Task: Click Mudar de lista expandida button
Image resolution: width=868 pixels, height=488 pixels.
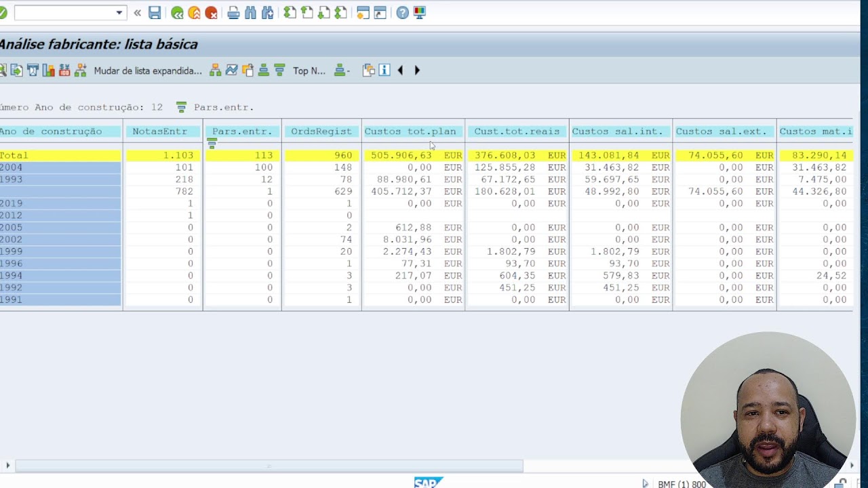Action: click(148, 70)
